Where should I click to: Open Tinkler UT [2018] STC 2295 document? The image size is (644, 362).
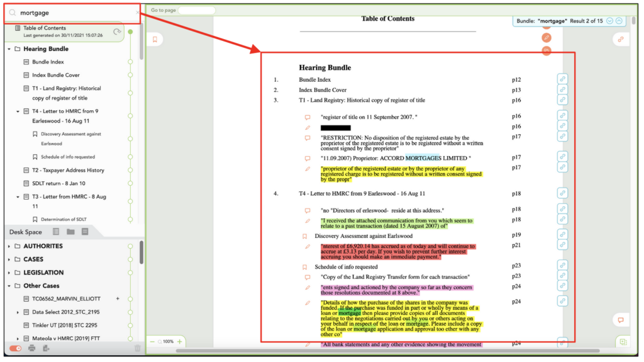pos(65,325)
